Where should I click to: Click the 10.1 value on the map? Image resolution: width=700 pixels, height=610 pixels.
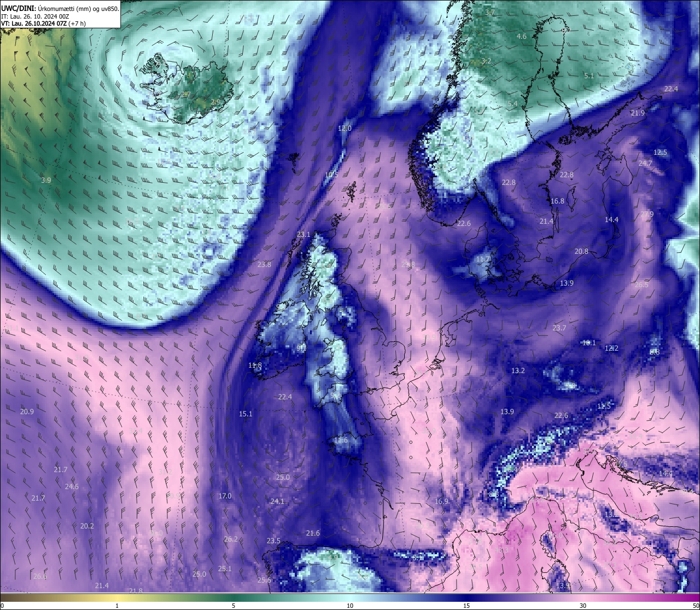pyautogui.click(x=589, y=342)
